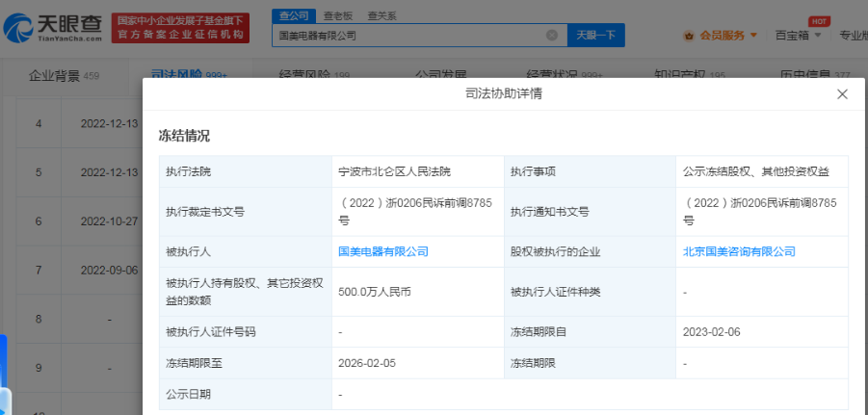Click the 天眼一下 search button

(595, 36)
